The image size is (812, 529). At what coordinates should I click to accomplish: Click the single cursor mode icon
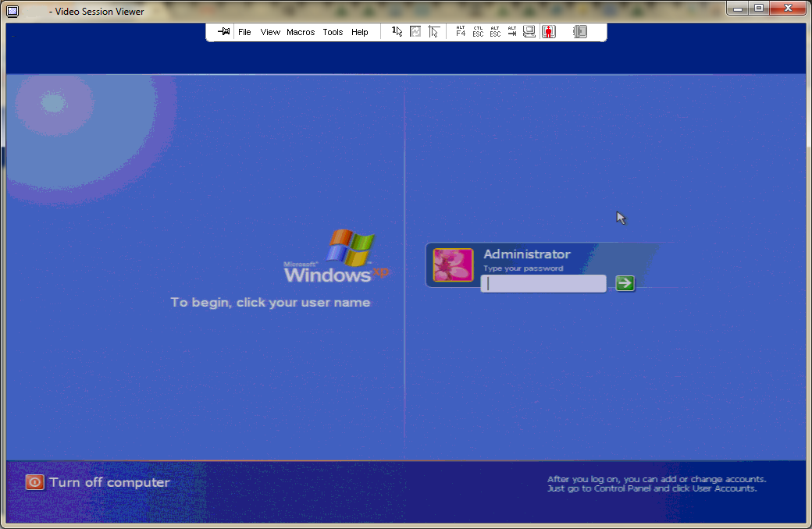(397, 31)
